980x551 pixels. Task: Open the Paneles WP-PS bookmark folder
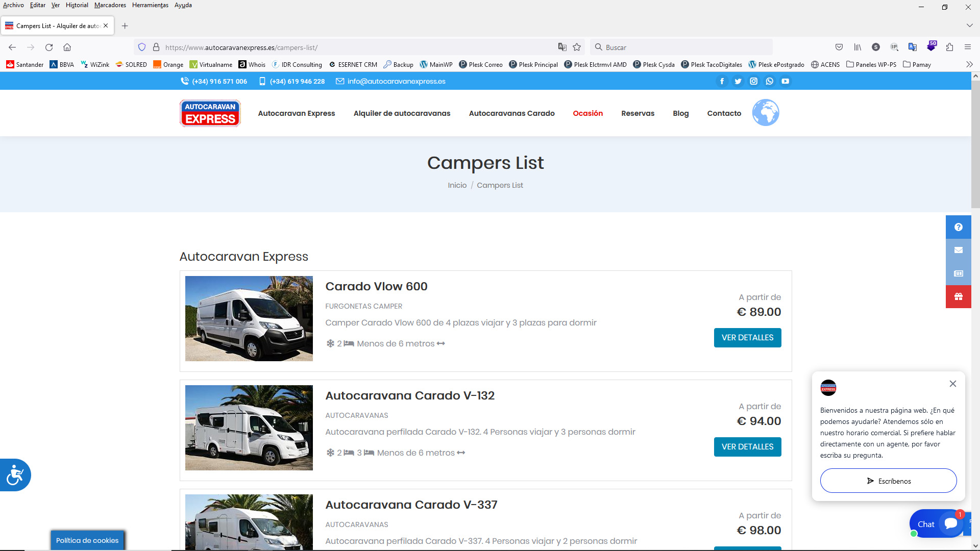871,64
